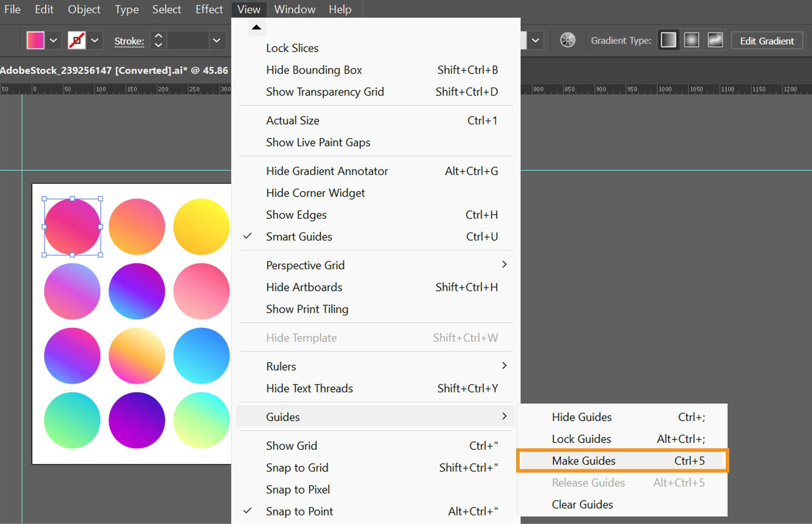Click the underlined Stroke label
This screenshot has height=524, width=812.
tap(129, 41)
